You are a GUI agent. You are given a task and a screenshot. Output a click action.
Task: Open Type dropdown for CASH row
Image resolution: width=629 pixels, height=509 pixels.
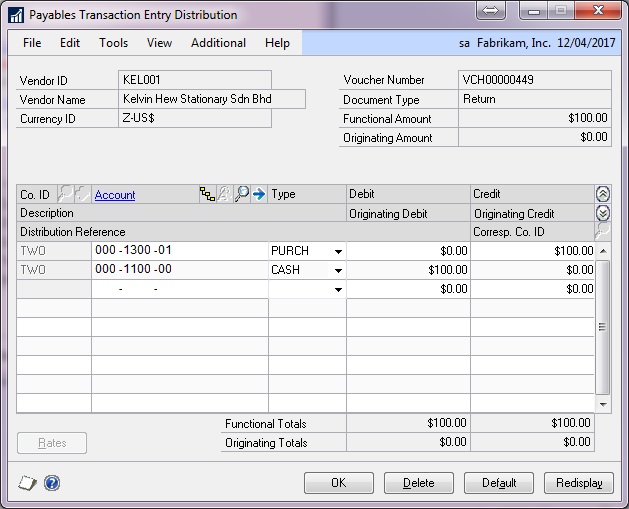[338, 270]
